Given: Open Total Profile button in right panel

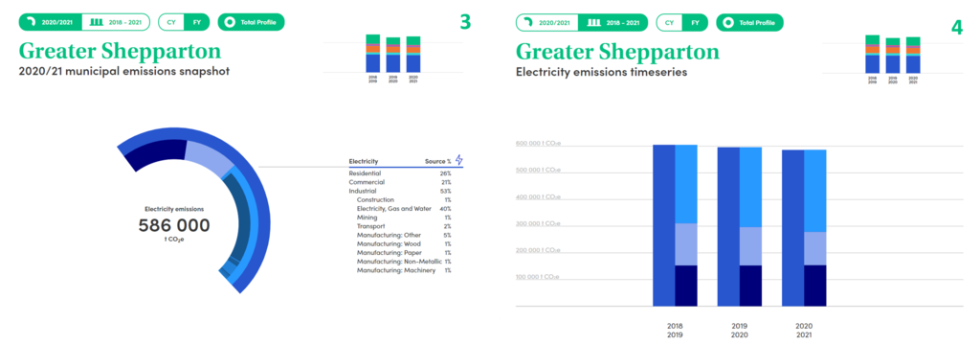Looking at the screenshot, I should (x=749, y=23).
